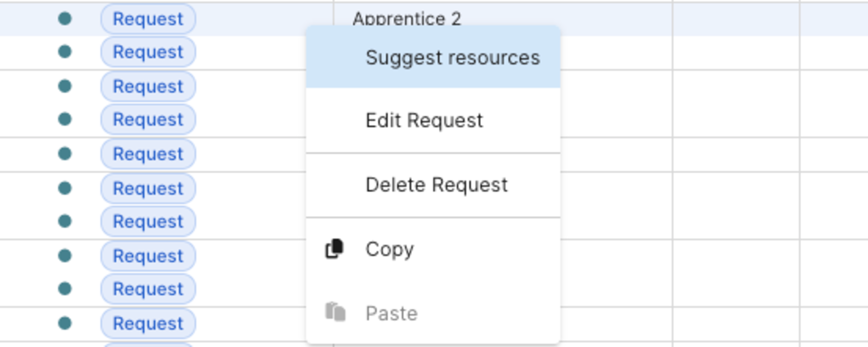
Task: Click the teal status dot in the fifth row
Action: point(65,153)
